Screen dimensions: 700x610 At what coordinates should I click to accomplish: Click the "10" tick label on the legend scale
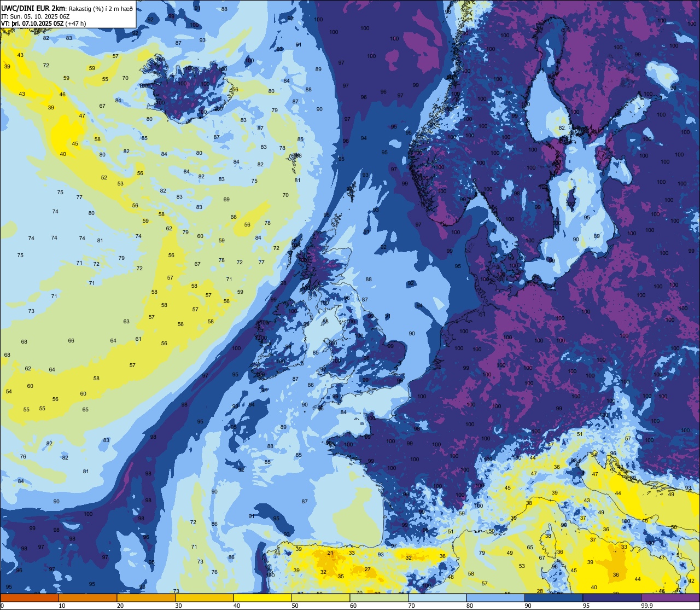click(x=62, y=606)
